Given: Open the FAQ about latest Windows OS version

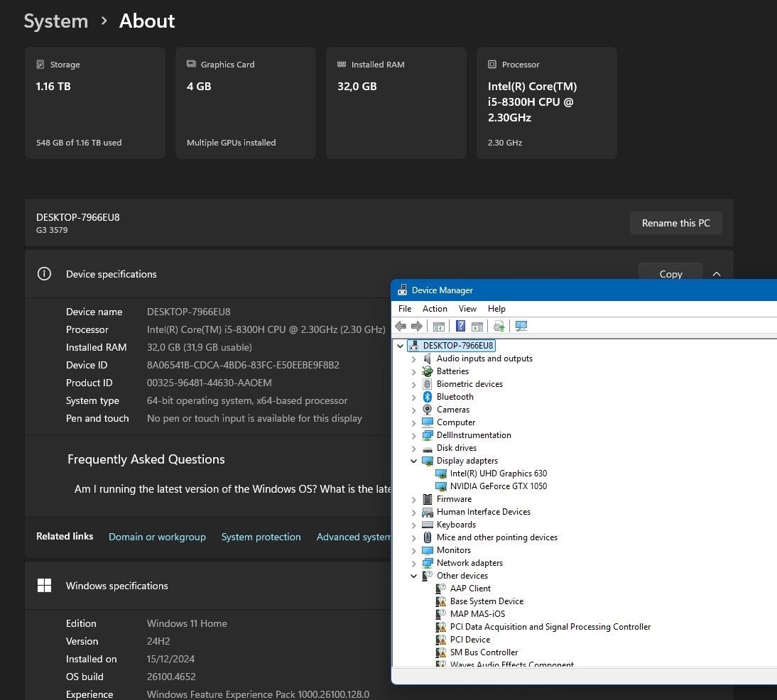Looking at the screenshot, I should pos(233,489).
